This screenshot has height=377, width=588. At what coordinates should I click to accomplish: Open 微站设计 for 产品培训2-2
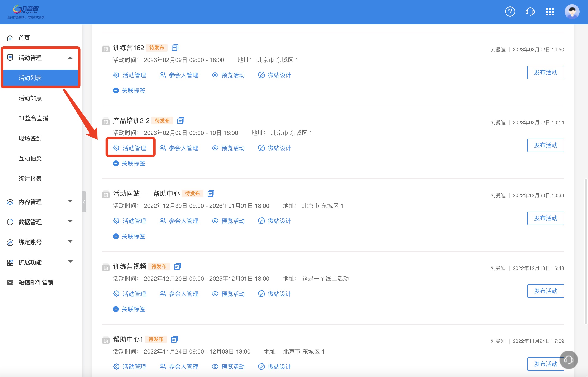275,148
